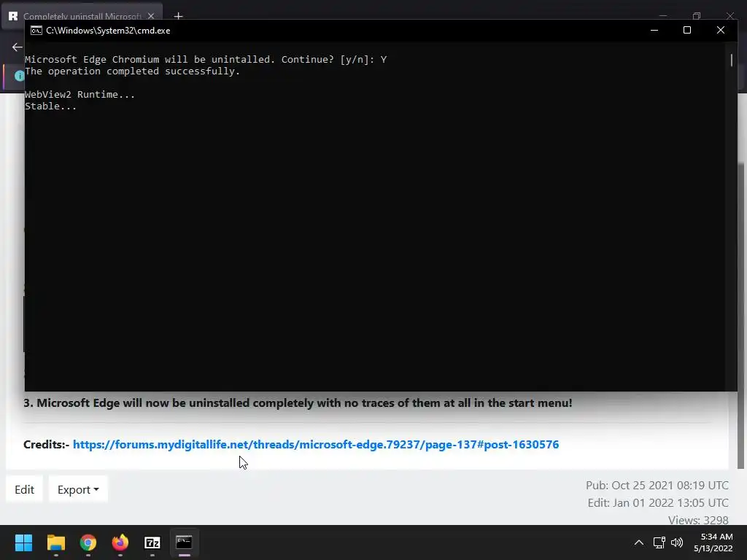
Task: Click the 'Views: 3298' text
Action: point(698,520)
